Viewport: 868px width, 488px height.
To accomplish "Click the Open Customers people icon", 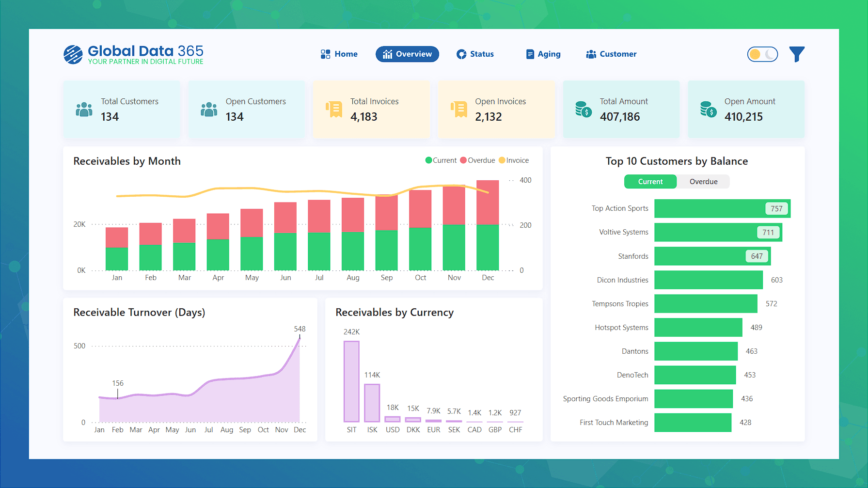I will (x=209, y=110).
